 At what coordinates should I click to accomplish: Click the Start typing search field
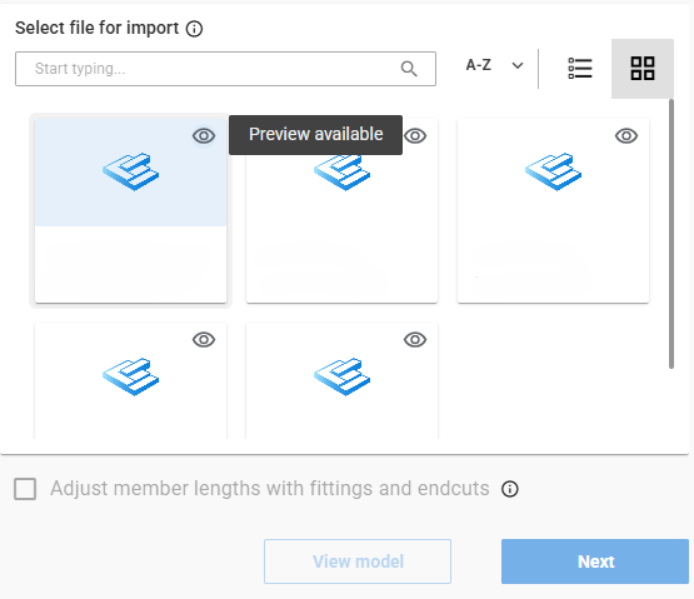(x=210, y=69)
